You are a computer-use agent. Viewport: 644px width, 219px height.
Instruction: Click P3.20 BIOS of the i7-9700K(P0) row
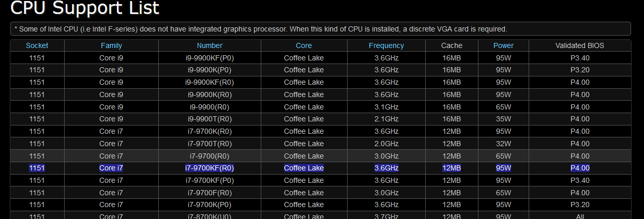click(x=580, y=205)
